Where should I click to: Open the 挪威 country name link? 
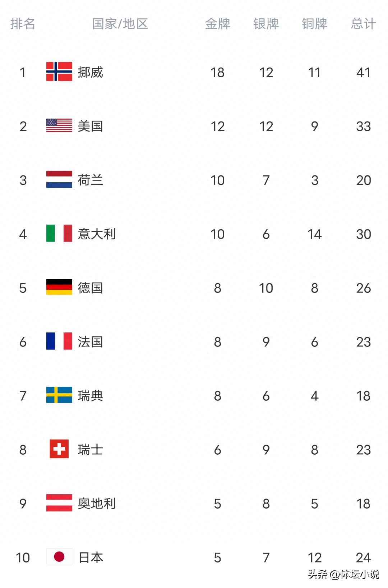(x=91, y=72)
